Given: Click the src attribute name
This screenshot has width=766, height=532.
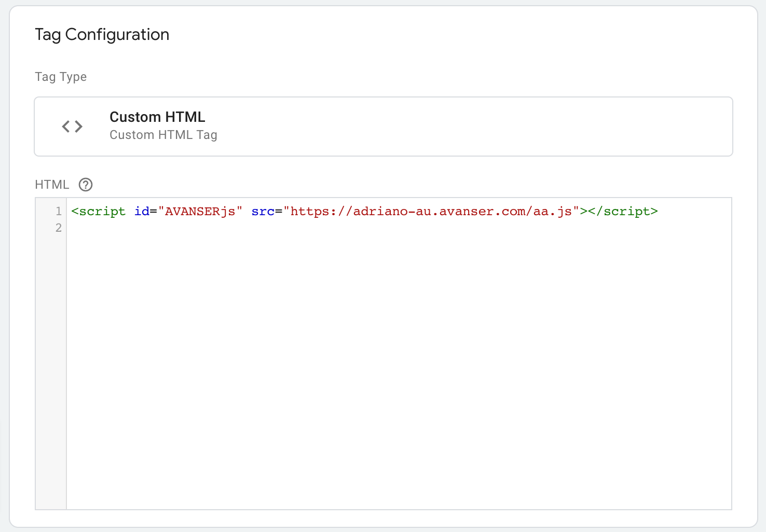Looking at the screenshot, I should (x=263, y=212).
